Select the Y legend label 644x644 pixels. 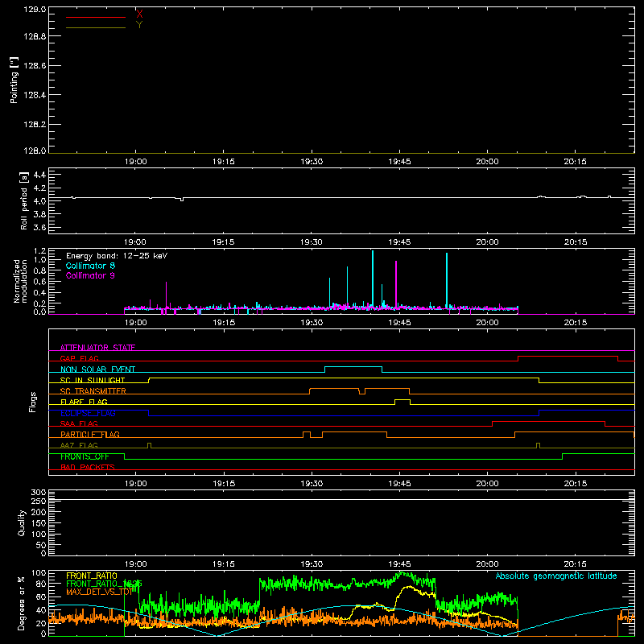139,25
